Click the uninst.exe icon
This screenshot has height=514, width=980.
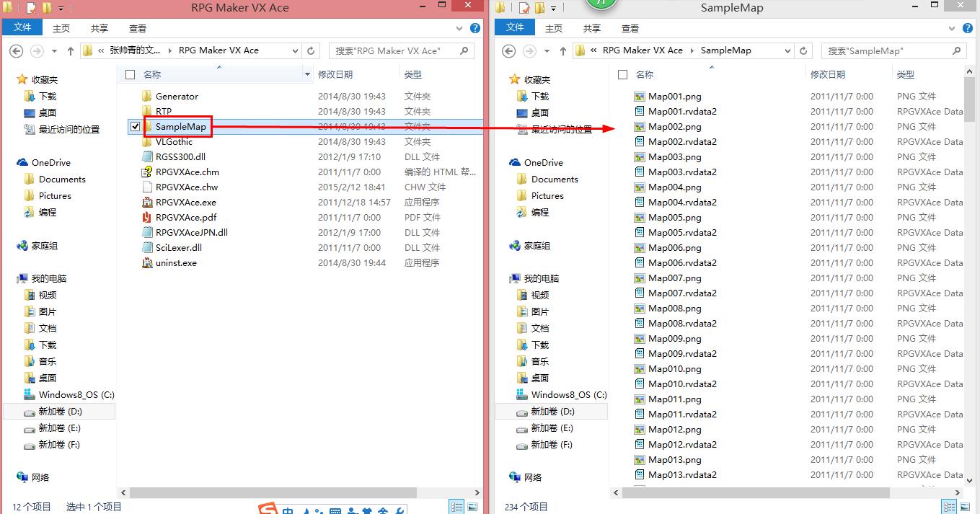[147, 262]
